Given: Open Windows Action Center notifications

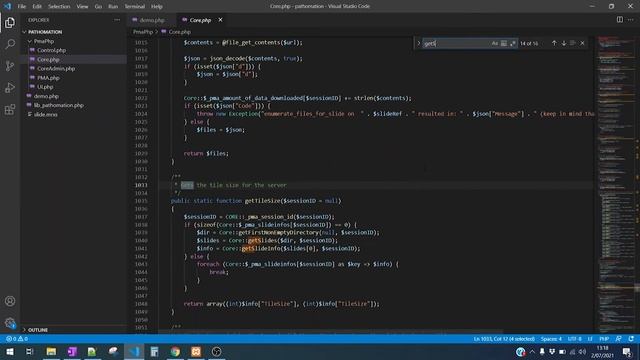Looking at the screenshot, I should tap(627, 351).
